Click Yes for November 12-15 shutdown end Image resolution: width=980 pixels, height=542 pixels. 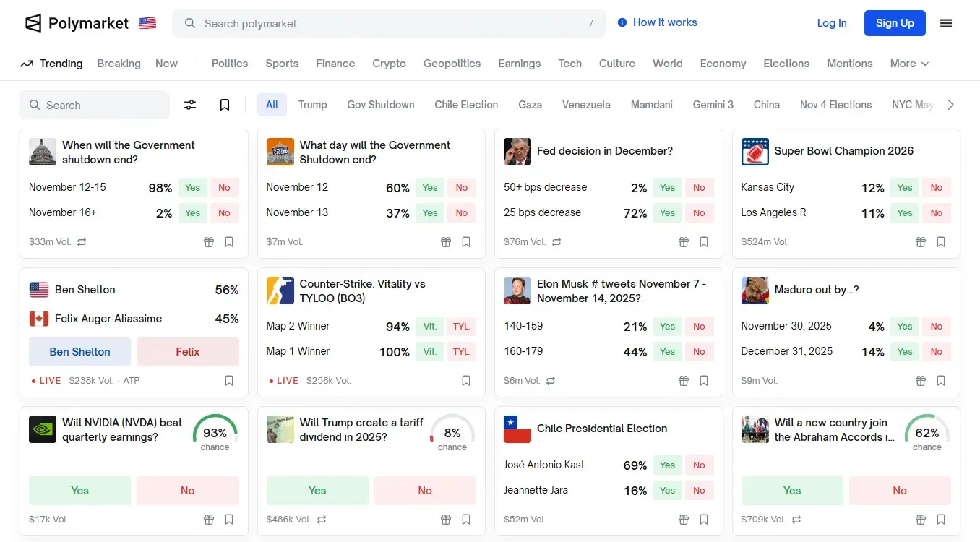coord(192,187)
